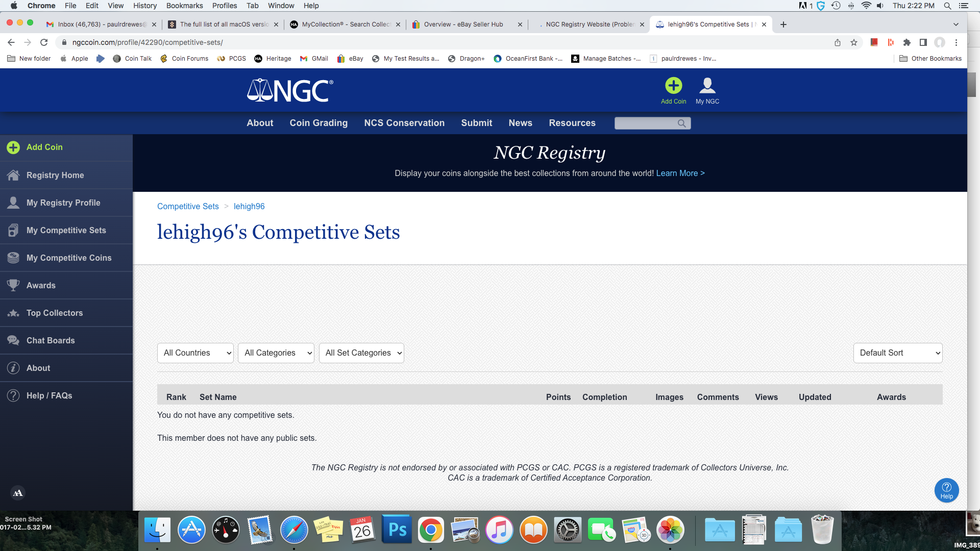The width and height of the screenshot is (980, 551).
Task: Open the NCS Conservation nav menu
Action: tap(404, 123)
